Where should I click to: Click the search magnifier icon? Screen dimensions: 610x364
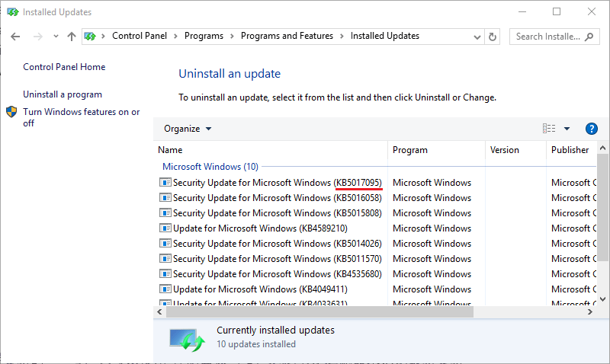pos(589,37)
